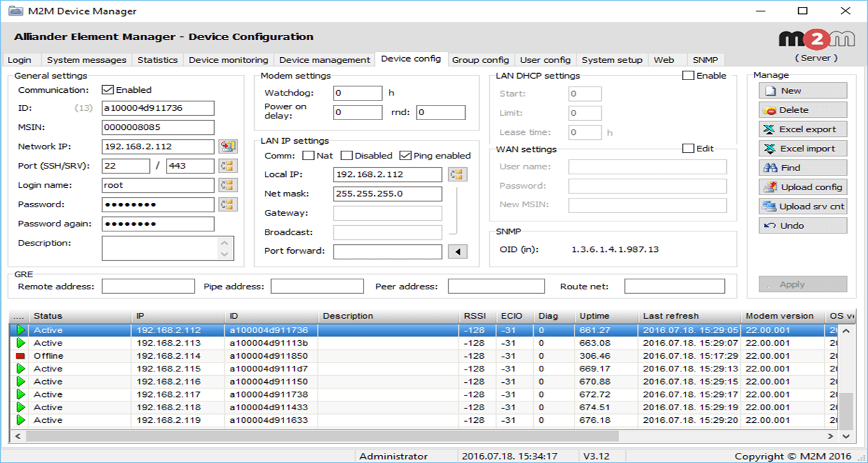
Task: Click the Watchdog hours field
Action: click(358, 93)
